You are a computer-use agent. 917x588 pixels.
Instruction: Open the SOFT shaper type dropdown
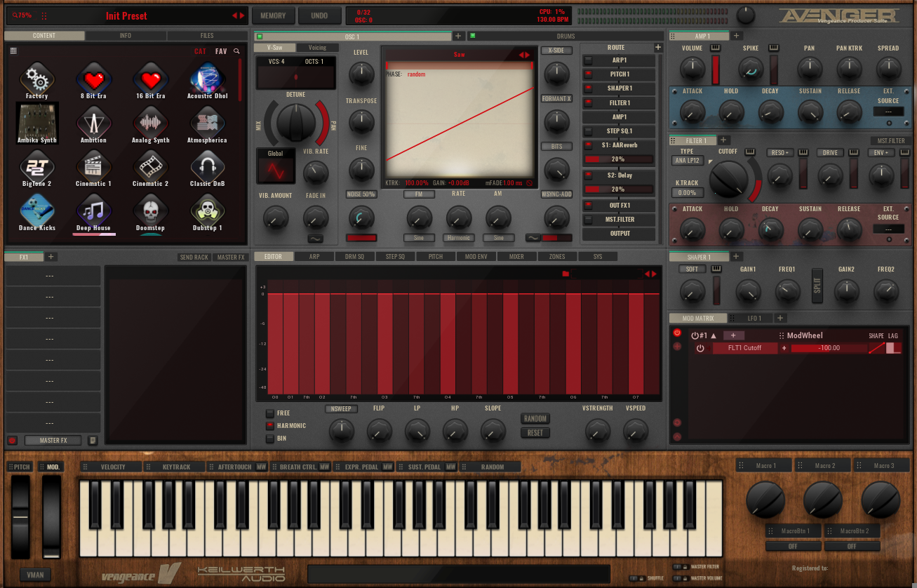pos(692,269)
